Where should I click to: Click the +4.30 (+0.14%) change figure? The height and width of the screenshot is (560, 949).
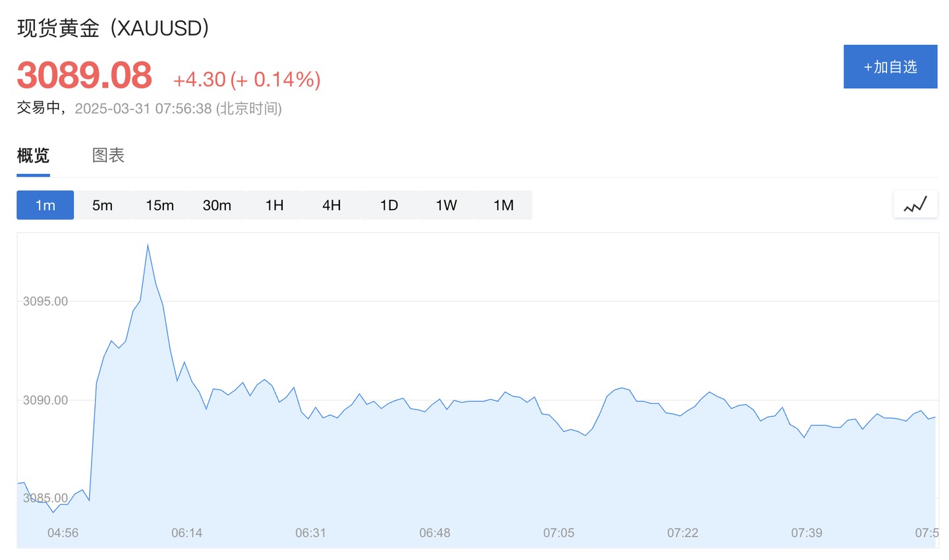coord(246,79)
